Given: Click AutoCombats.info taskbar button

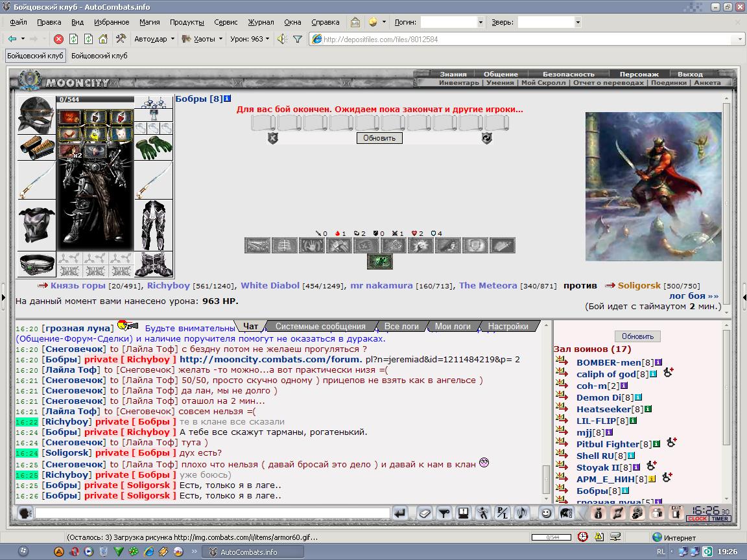Looking at the screenshot, I should pos(253,552).
